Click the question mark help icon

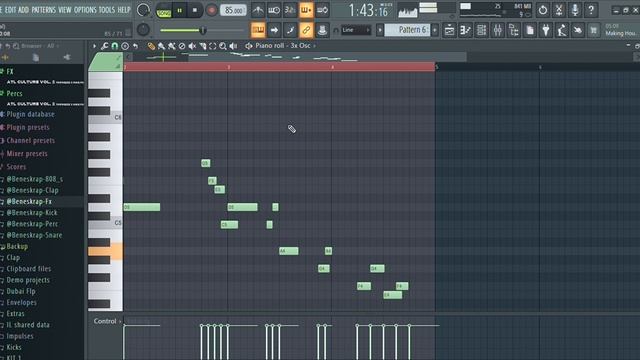pyautogui.click(x=591, y=10)
